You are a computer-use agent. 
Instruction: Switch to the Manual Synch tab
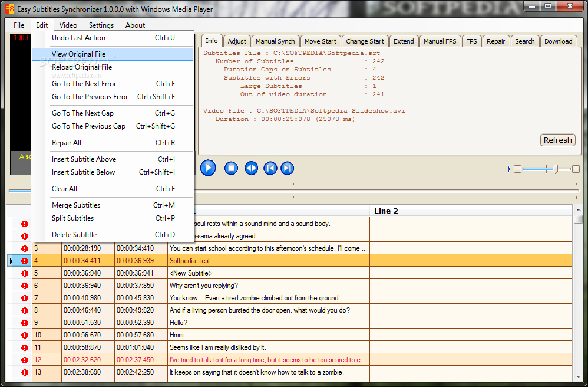click(x=276, y=41)
